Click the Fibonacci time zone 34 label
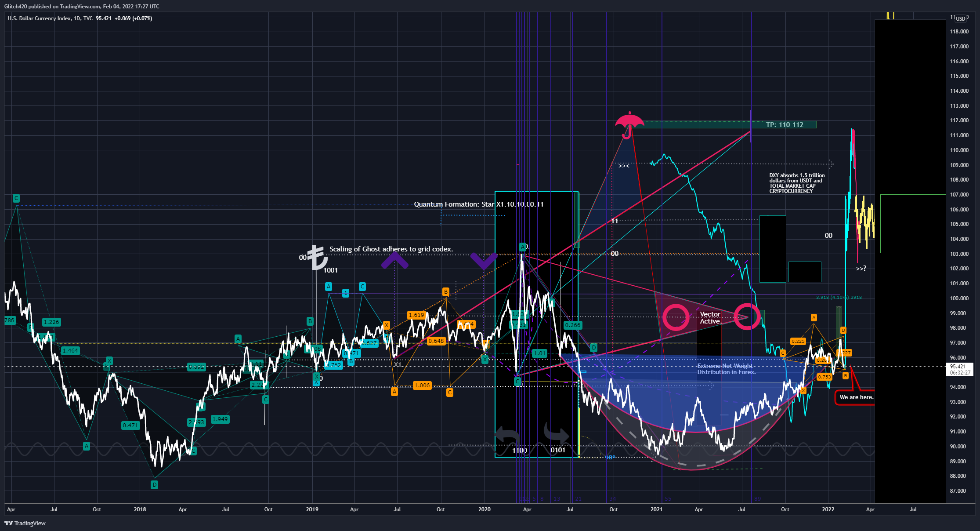Image resolution: width=980 pixels, height=531 pixels. pos(613,499)
